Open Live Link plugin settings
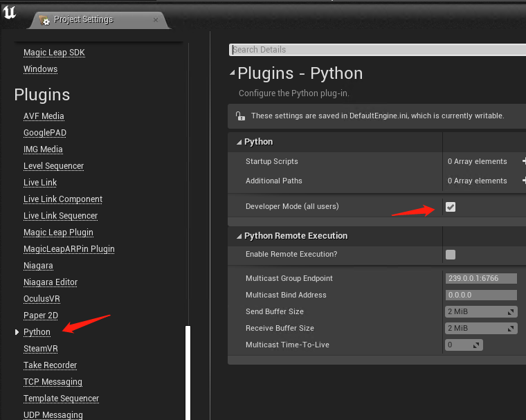 click(40, 183)
